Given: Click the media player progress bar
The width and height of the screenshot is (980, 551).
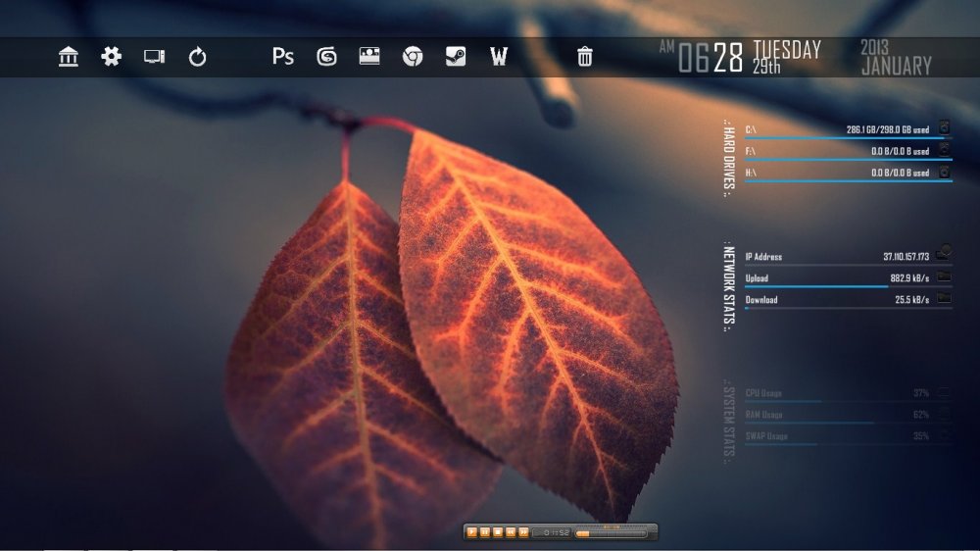Looking at the screenshot, I should point(611,534).
